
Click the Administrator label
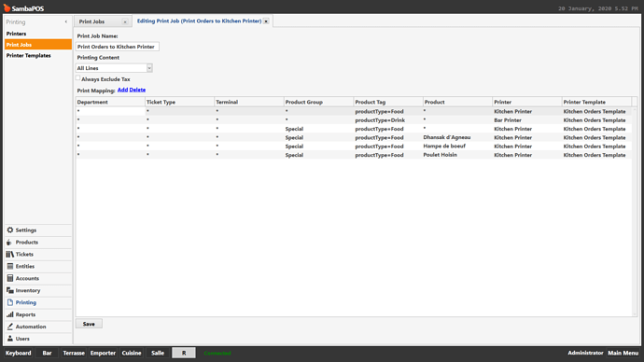click(x=585, y=353)
